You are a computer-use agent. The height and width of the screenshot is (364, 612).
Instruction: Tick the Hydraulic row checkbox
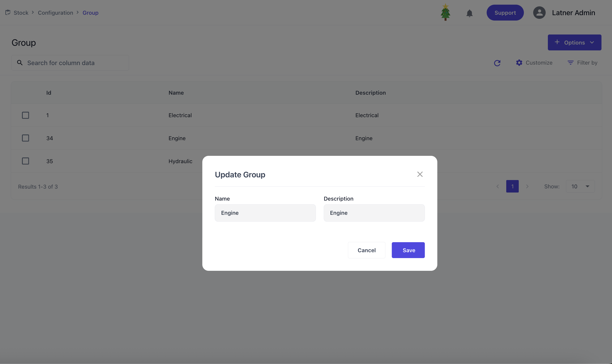[25, 161]
